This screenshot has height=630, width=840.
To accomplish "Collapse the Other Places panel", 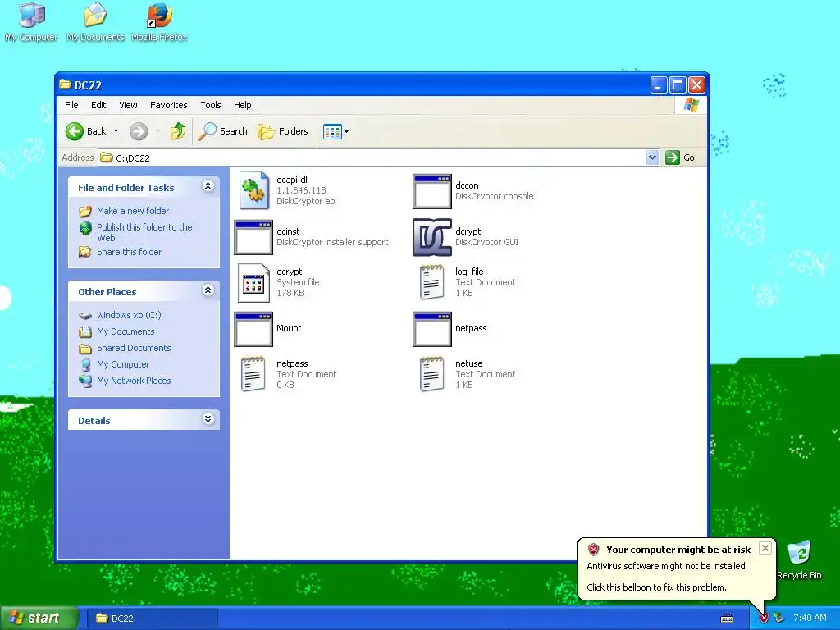I will 208,290.
